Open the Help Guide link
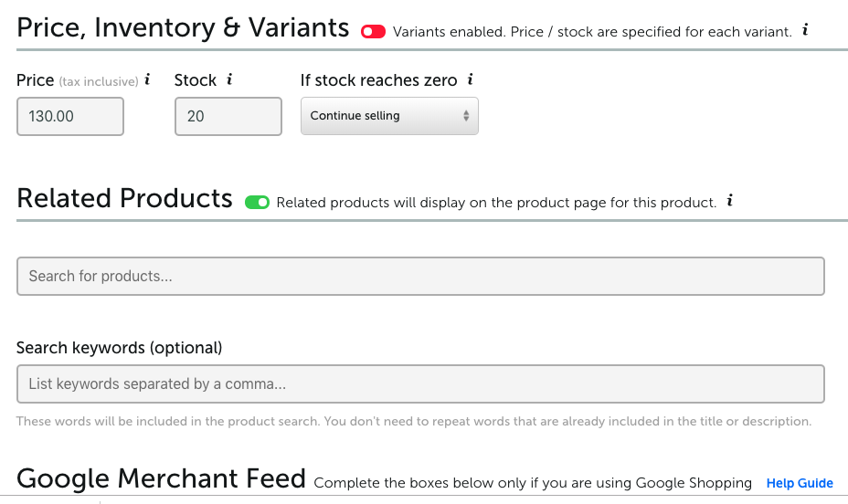This screenshot has height=504, width=848. pos(800,483)
